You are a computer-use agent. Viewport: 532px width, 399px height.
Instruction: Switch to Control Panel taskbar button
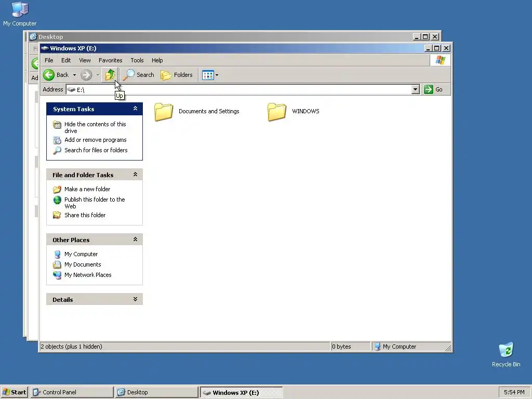pos(72,392)
